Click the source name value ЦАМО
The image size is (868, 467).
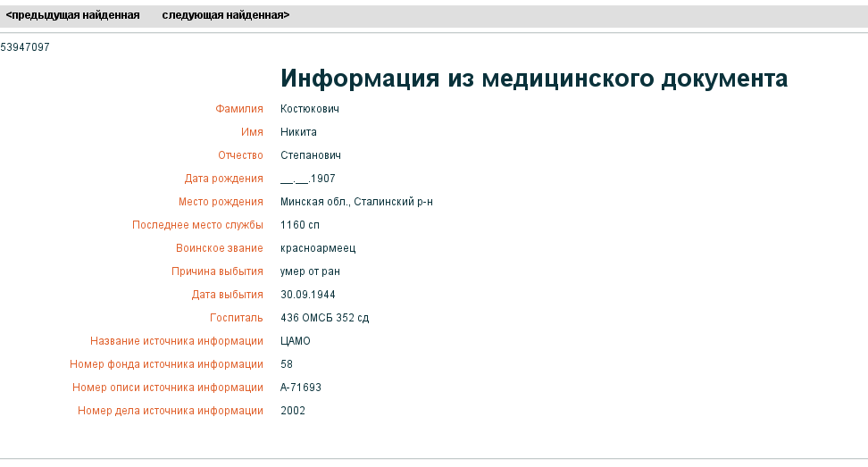pyautogui.click(x=295, y=341)
